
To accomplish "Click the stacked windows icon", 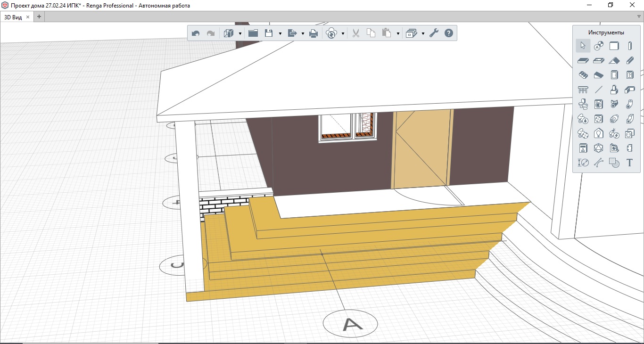I will [412, 33].
